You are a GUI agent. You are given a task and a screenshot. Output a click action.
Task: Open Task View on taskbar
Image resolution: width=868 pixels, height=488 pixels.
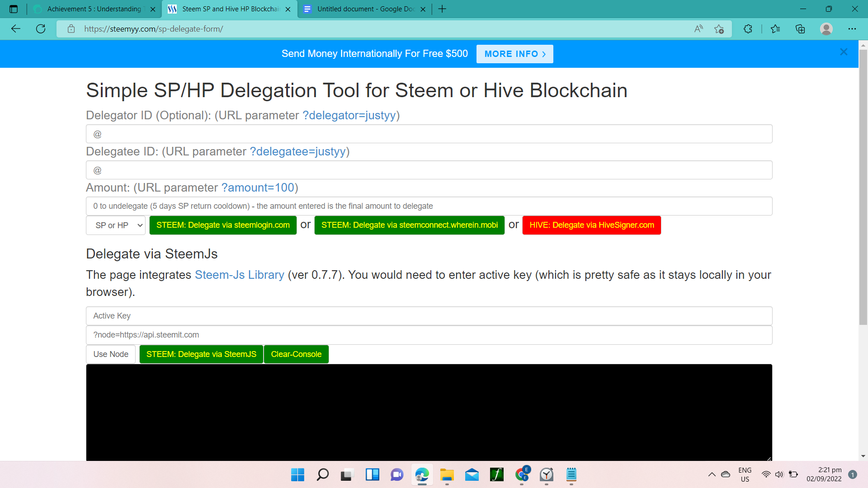click(347, 474)
